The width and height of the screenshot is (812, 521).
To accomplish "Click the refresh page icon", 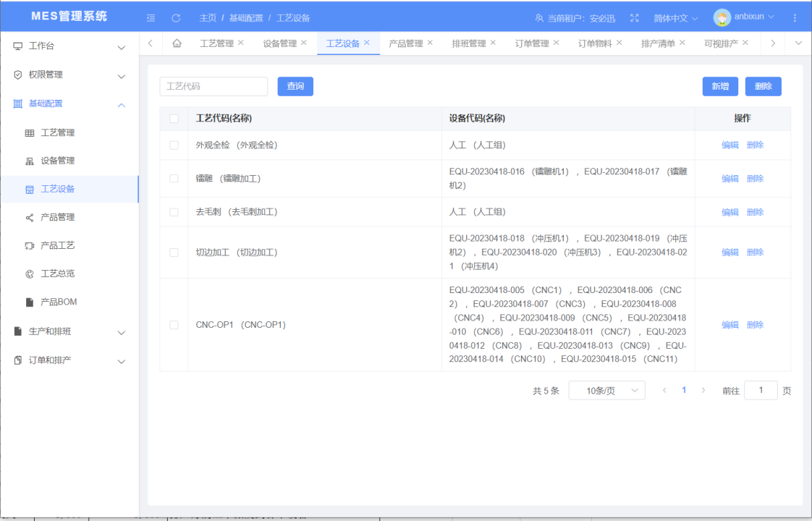I will click(176, 18).
